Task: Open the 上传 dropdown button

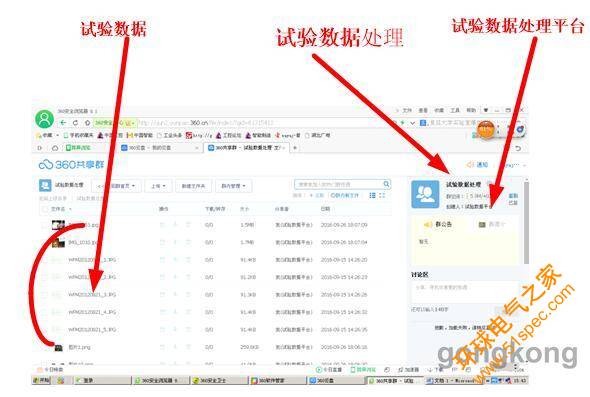Action: point(158,186)
